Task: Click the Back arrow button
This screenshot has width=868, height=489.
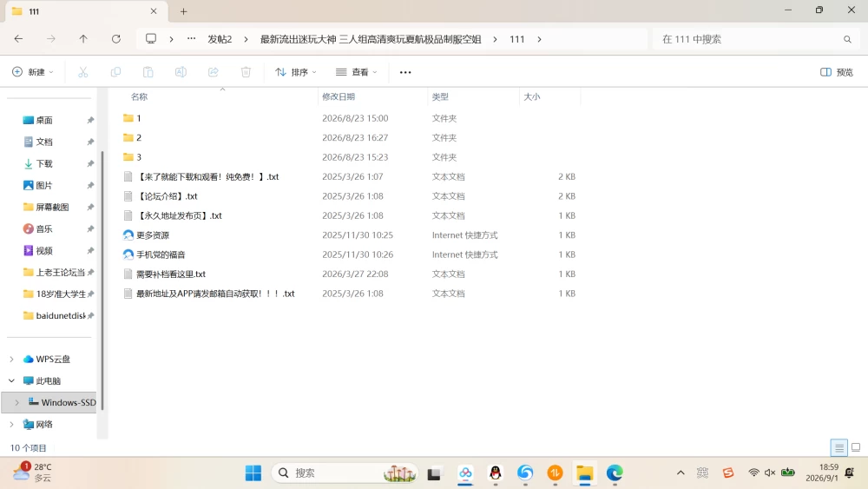Action: pos(18,39)
